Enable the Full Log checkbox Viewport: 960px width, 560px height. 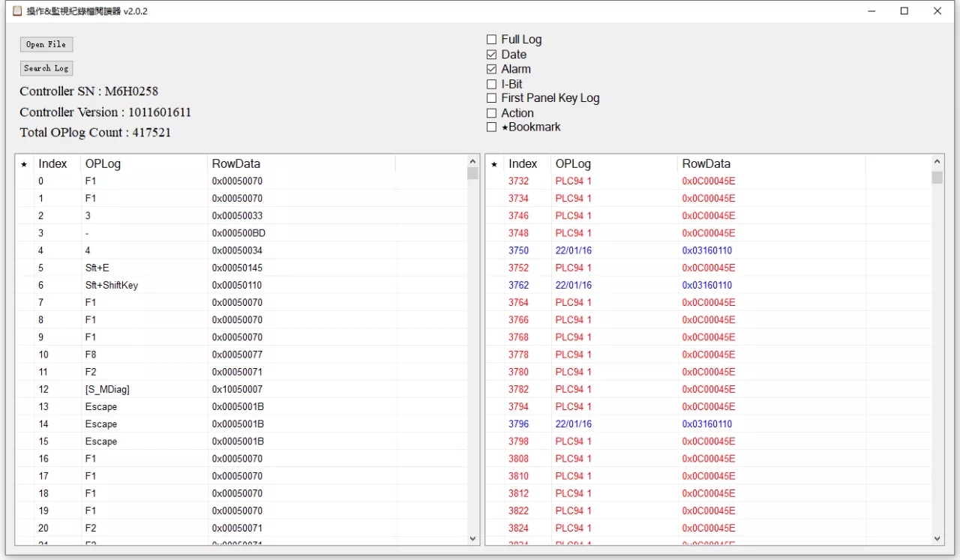point(491,40)
